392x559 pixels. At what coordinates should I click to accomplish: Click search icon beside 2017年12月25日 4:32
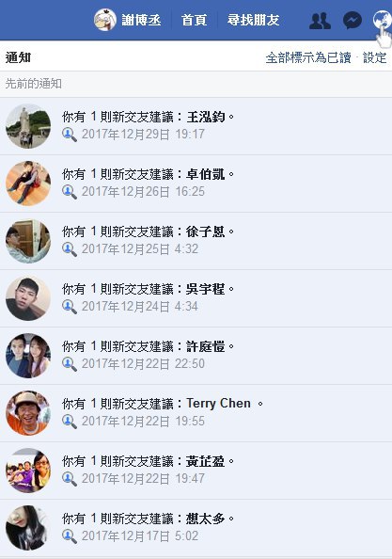tap(69, 249)
